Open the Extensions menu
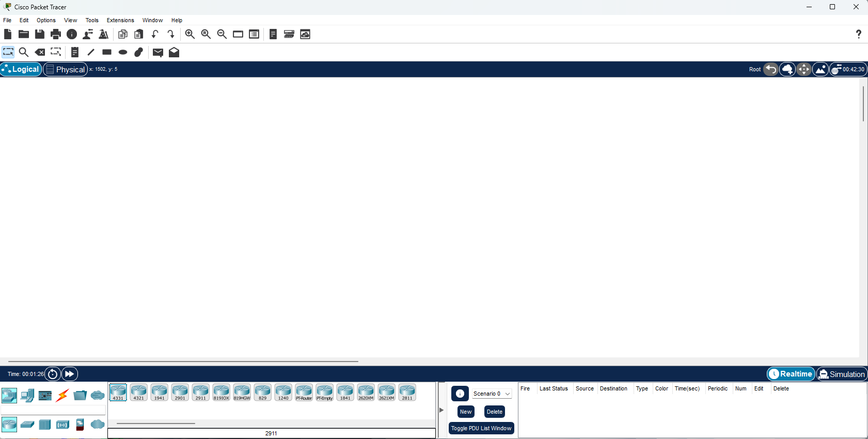The image size is (868, 439). tap(120, 20)
